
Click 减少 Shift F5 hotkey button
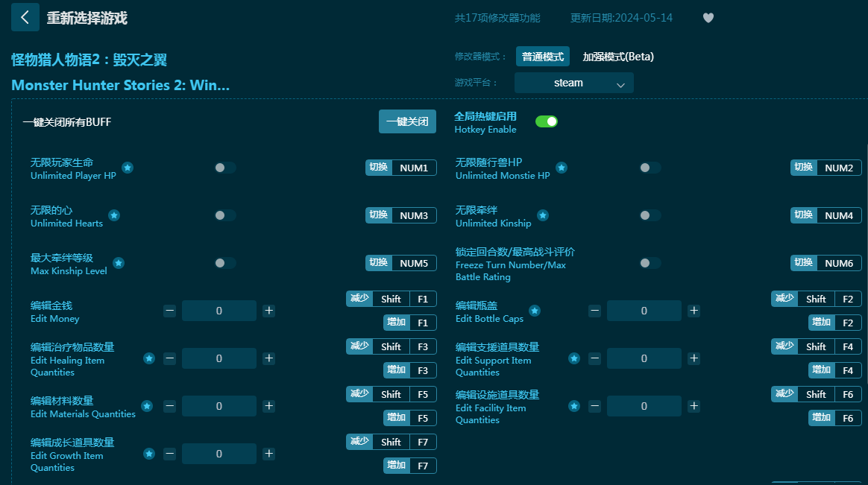click(391, 394)
